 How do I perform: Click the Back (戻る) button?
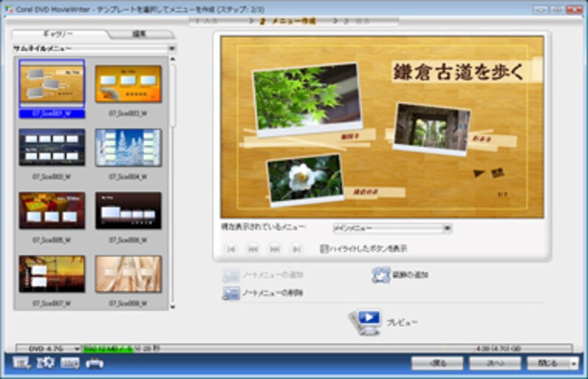click(437, 363)
